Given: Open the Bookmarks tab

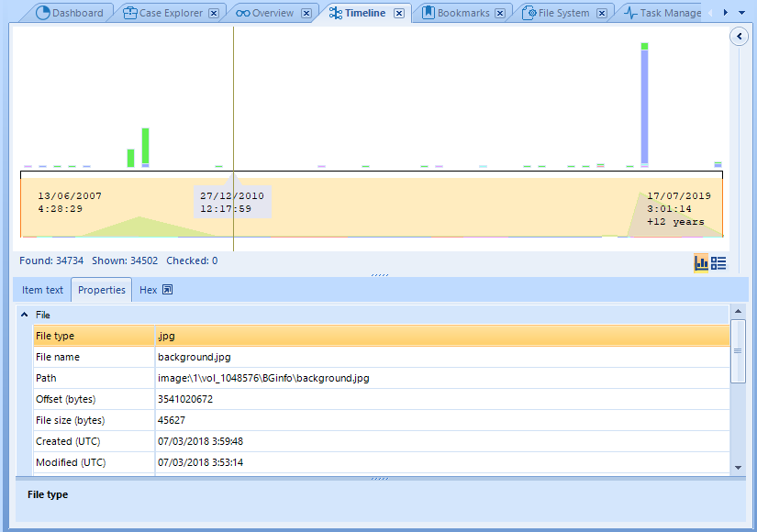Looking at the screenshot, I should coord(463,14).
